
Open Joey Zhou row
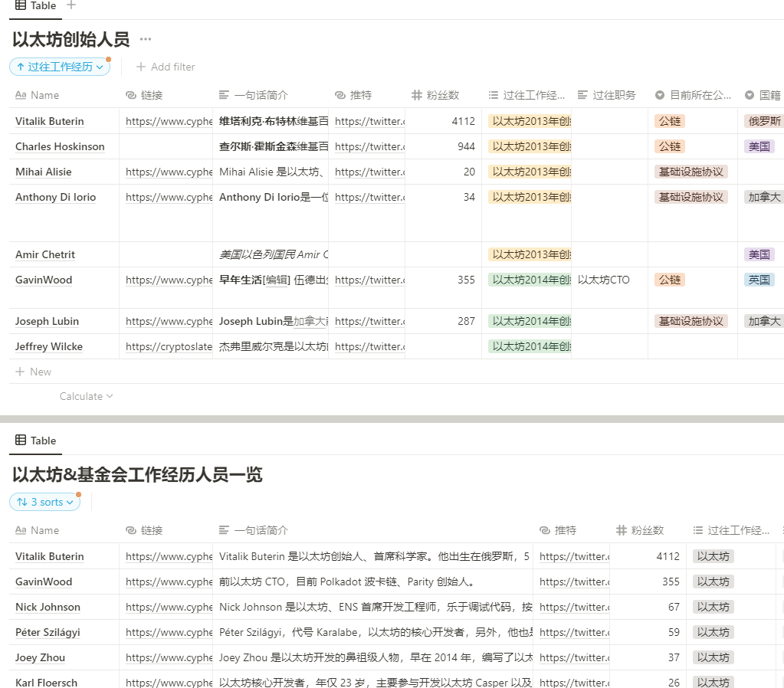(40, 657)
